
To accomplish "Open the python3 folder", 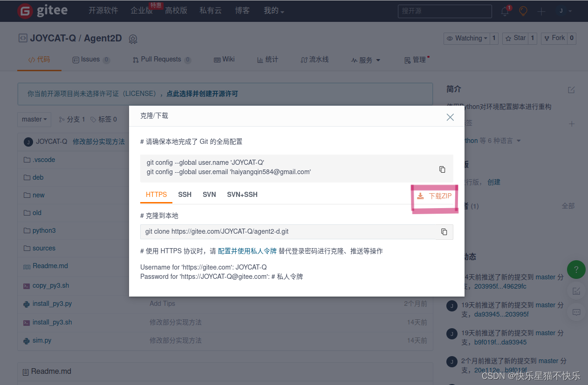I will tap(44, 230).
